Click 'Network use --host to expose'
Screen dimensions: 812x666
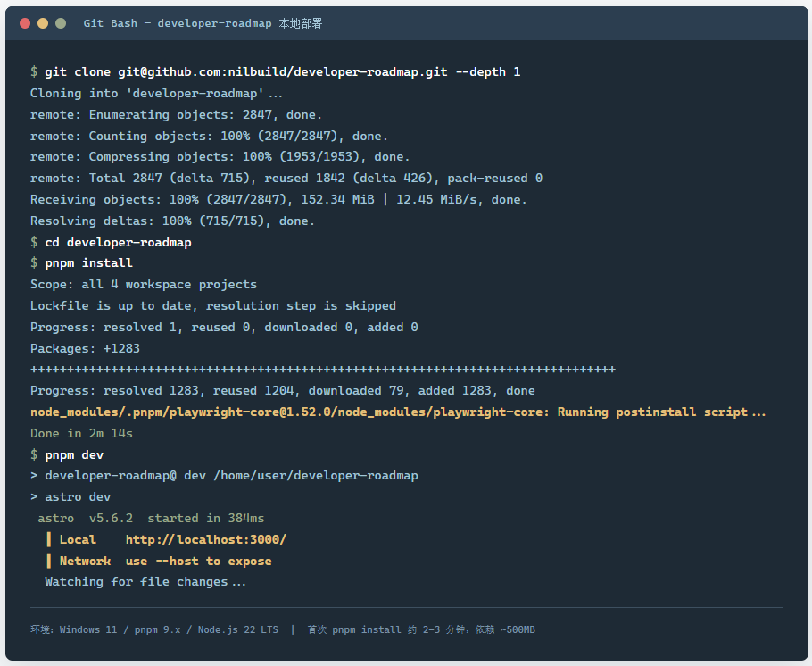(x=165, y=561)
